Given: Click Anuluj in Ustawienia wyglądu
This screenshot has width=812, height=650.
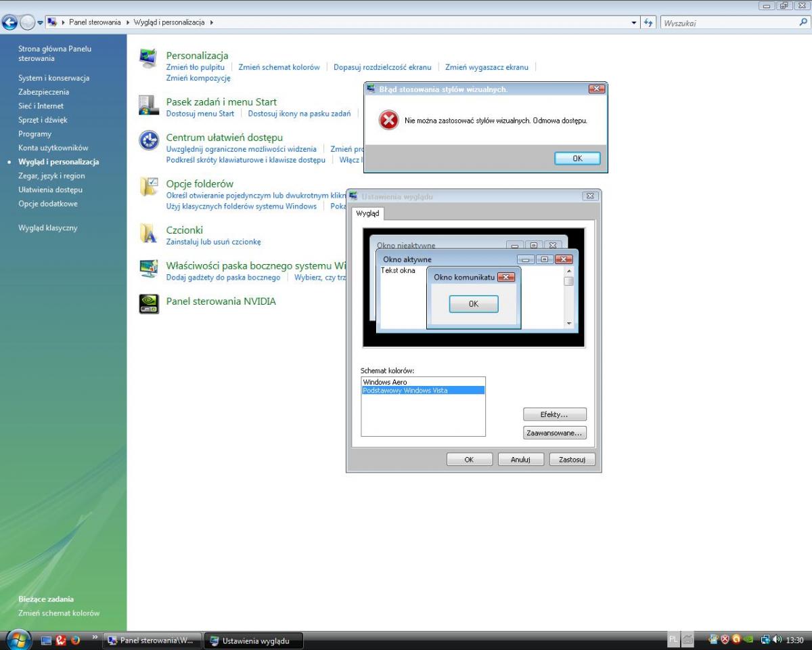Looking at the screenshot, I should point(520,459).
